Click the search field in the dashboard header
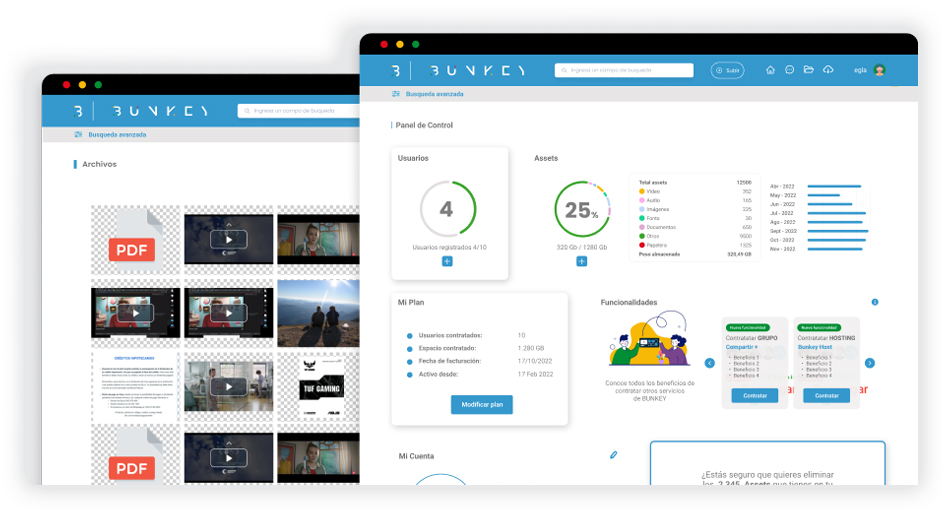The width and height of the screenshot is (952, 528). click(625, 70)
